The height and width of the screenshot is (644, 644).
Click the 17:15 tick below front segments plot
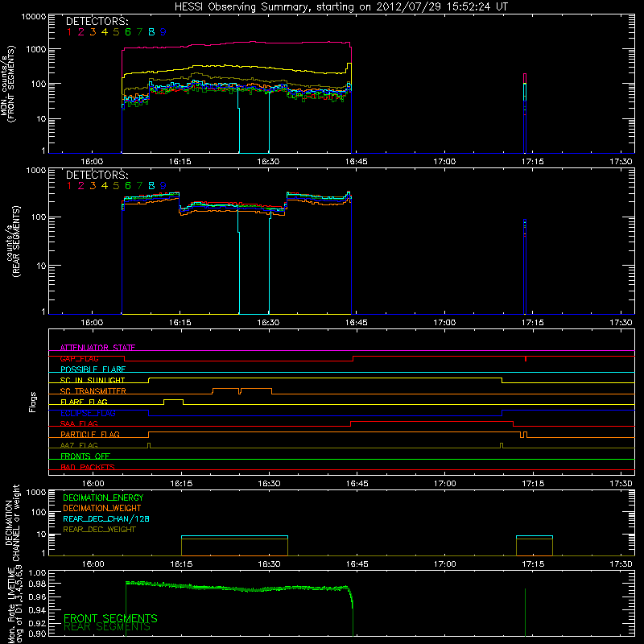[532, 162]
